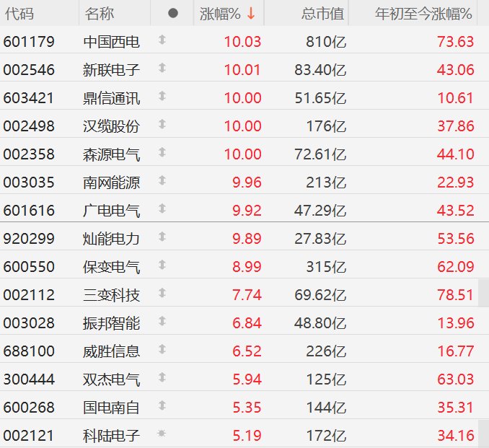Select stock name 双杰电气
The width and height of the screenshot is (489, 448).
pos(111,379)
